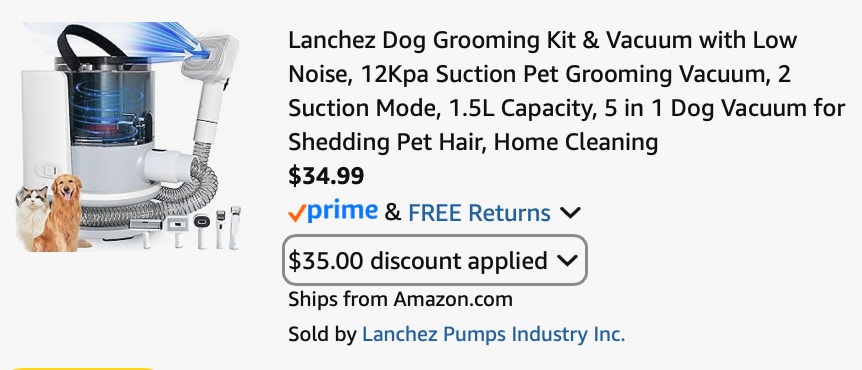Screen dimensions: 862x370
Task: Click the power switch on the vacuum base
Action: coord(48,171)
